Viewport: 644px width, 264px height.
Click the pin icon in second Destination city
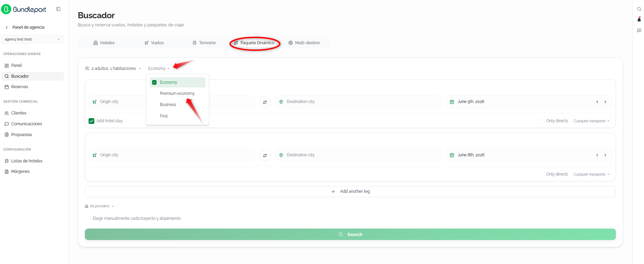pyautogui.click(x=281, y=155)
